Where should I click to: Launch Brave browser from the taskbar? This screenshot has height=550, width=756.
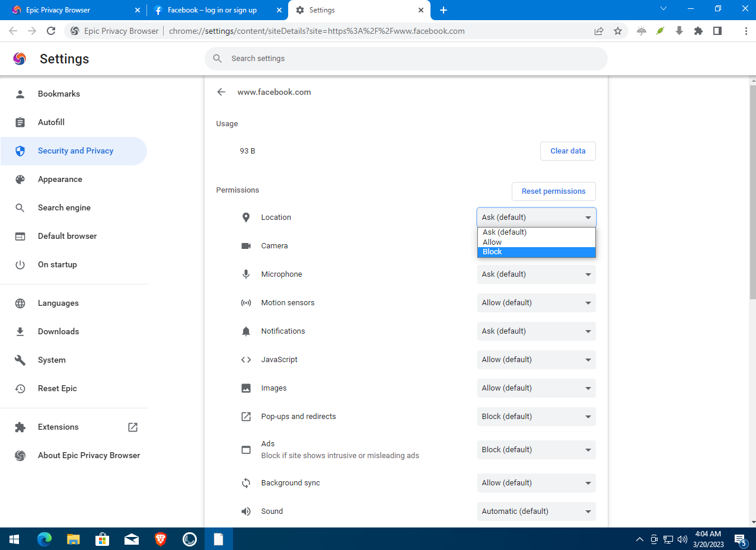point(161,539)
